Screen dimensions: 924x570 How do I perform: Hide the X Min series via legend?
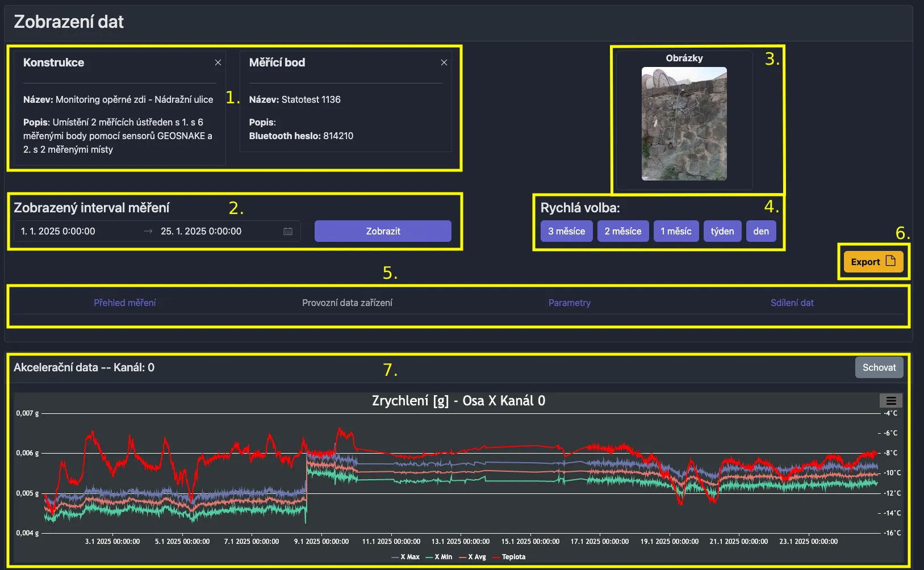pos(441,557)
